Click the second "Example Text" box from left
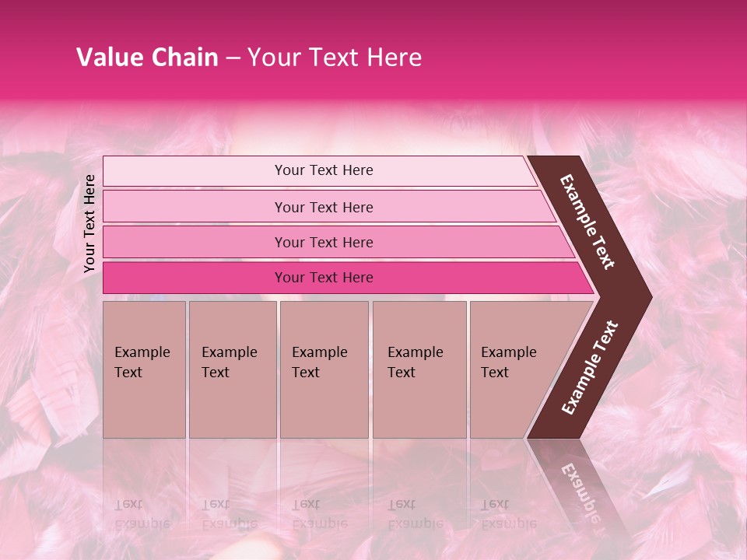 [232, 369]
